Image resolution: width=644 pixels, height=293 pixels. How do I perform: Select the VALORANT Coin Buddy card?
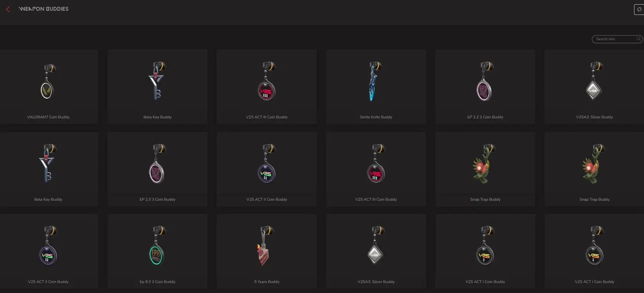pos(48,87)
